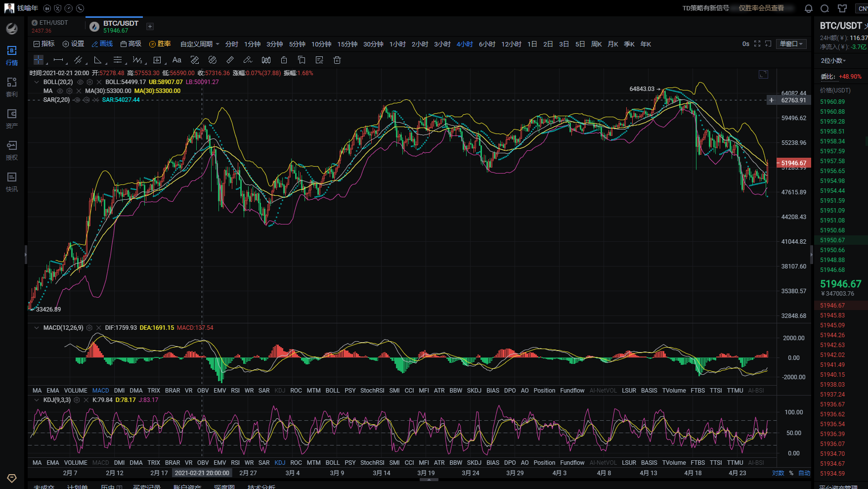Click the shirt-shaped skin theme icon
The height and width of the screenshot is (489, 868).
[842, 8]
